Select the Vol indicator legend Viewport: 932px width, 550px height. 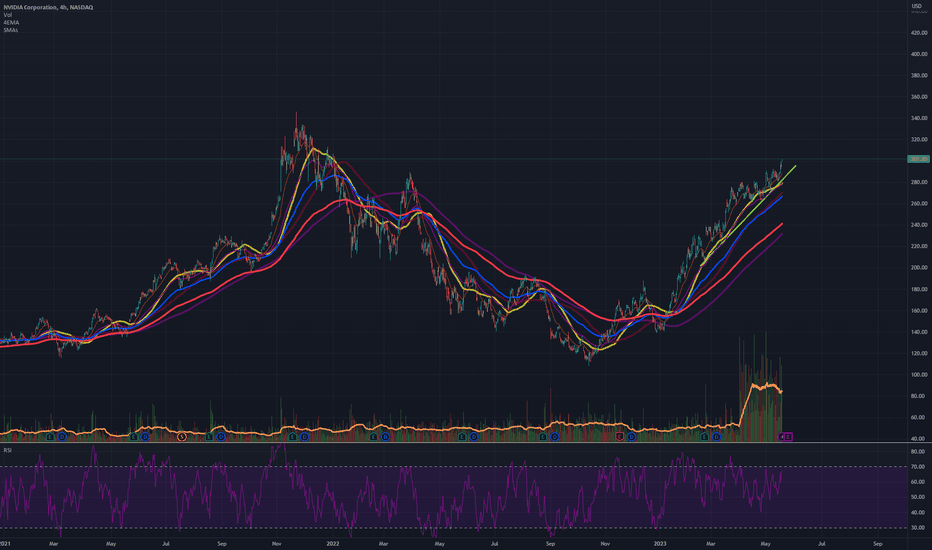coord(8,15)
